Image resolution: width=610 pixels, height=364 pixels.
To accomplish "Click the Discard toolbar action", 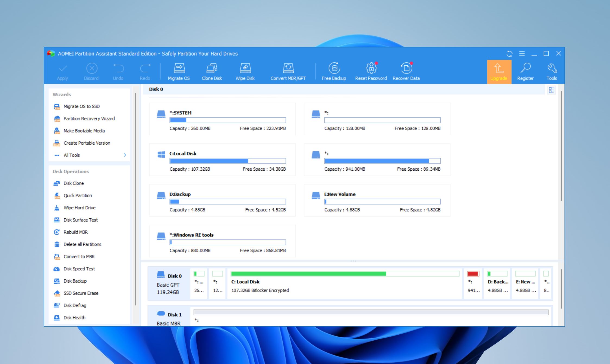I will point(91,72).
